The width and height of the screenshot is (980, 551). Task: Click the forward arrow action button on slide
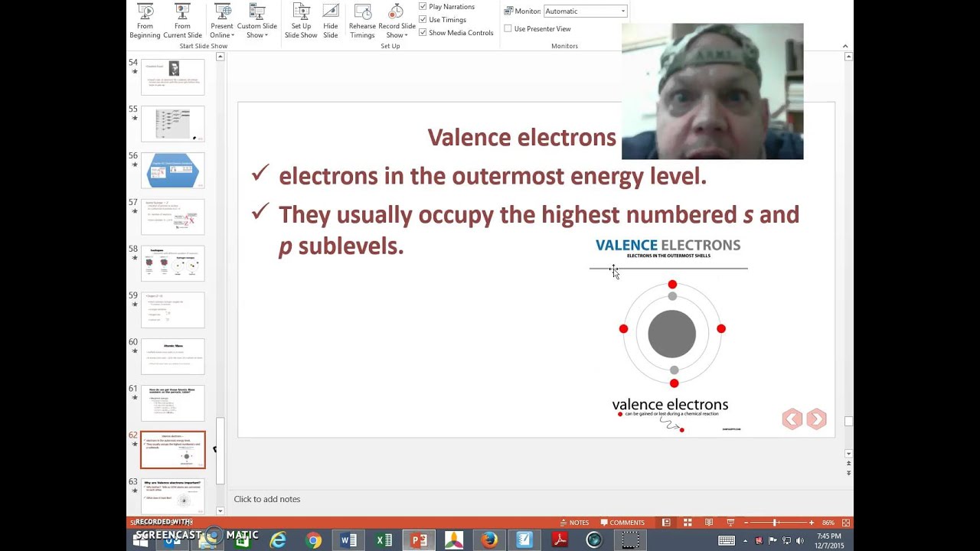click(x=816, y=419)
